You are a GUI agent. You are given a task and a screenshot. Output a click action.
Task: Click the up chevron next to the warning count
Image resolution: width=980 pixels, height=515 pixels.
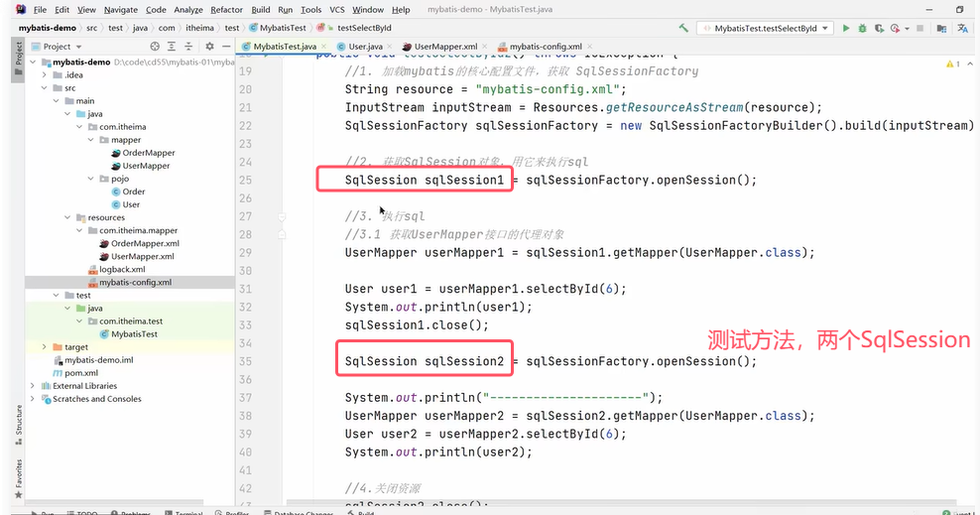(x=969, y=64)
